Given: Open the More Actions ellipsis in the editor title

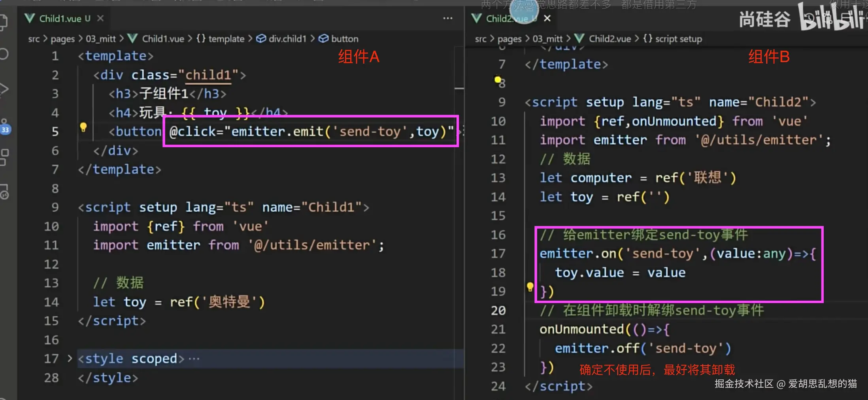Looking at the screenshot, I should (x=448, y=18).
